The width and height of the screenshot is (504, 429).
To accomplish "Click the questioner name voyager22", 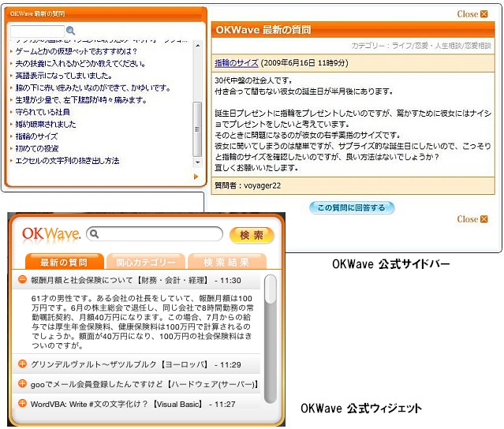I will 262,186.
